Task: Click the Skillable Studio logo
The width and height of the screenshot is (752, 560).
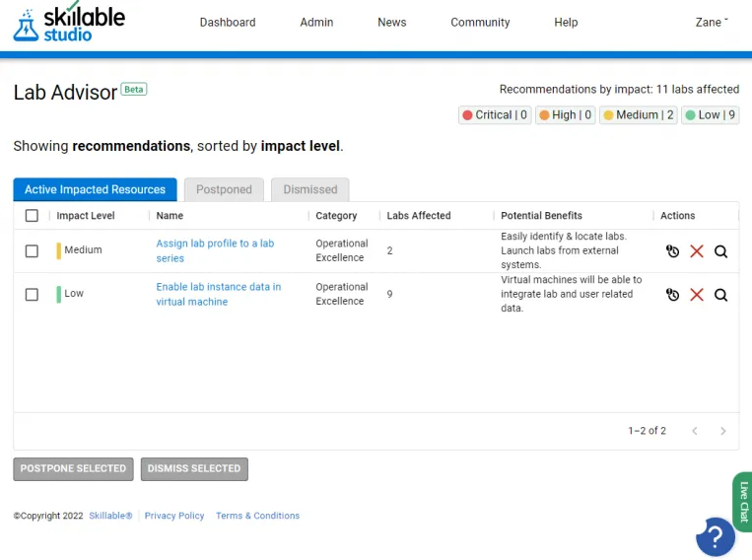Action: (69, 23)
